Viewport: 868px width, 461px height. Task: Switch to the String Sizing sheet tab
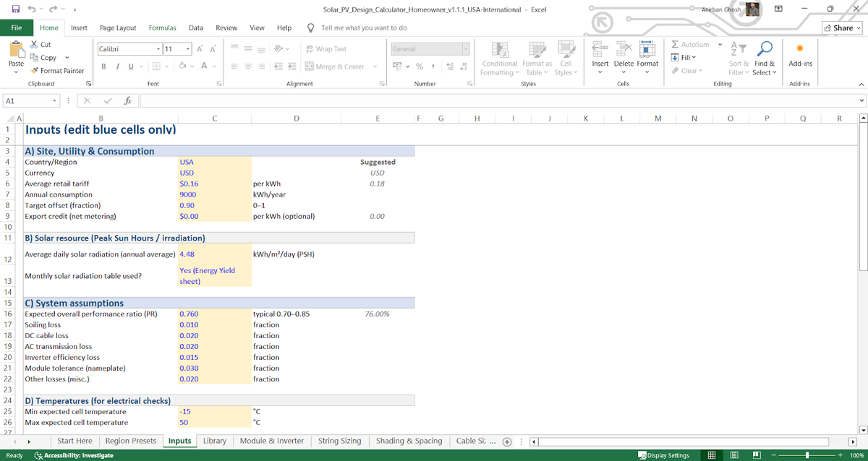(x=339, y=441)
